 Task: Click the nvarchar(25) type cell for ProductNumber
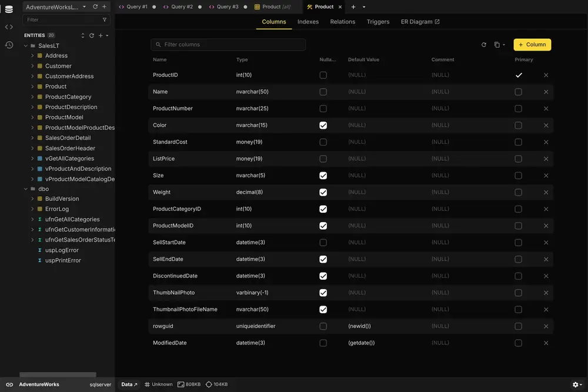tap(252, 109)
